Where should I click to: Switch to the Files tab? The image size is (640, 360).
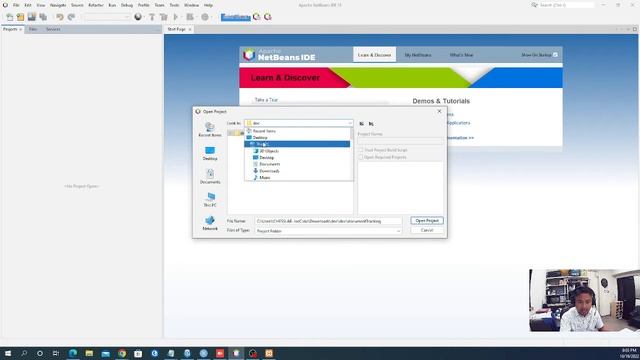(x=33, y=29)
